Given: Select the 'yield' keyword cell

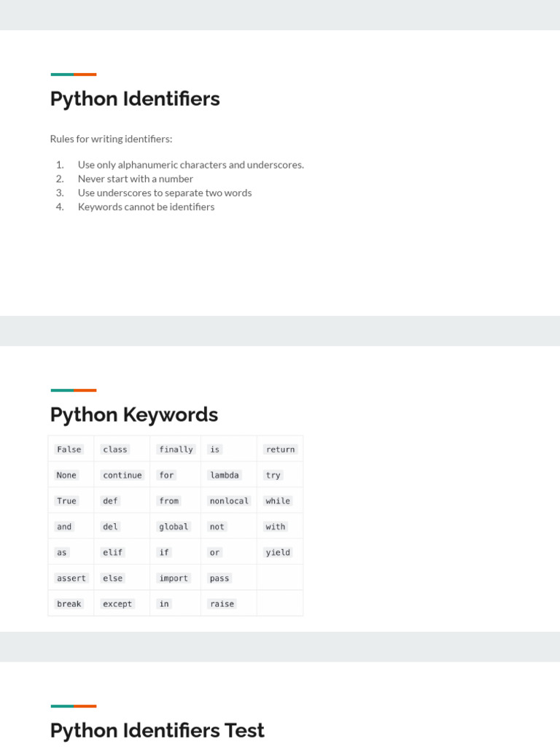Looking at the screenshot, I should 278,552.
